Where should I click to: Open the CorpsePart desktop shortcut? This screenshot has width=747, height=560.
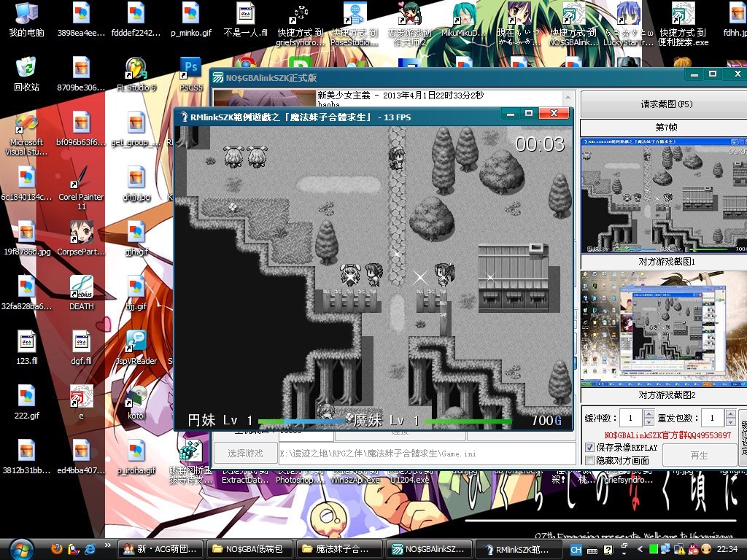(x=82, y=238)
